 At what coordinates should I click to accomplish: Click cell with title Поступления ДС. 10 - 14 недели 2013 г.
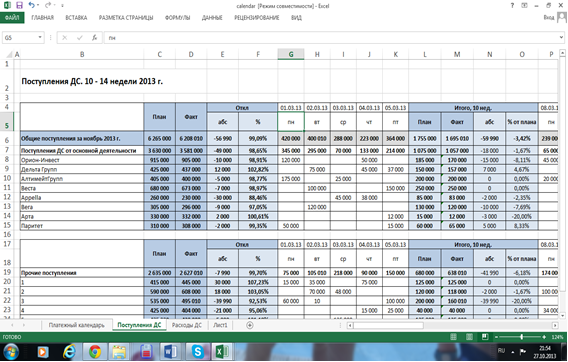92,82
